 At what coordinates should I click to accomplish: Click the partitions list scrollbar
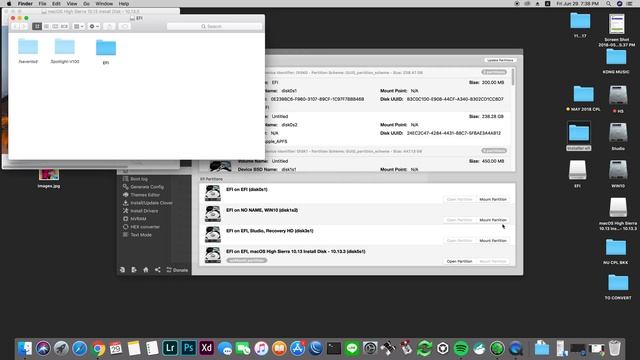pyautogui.click(x=513, y=77)
